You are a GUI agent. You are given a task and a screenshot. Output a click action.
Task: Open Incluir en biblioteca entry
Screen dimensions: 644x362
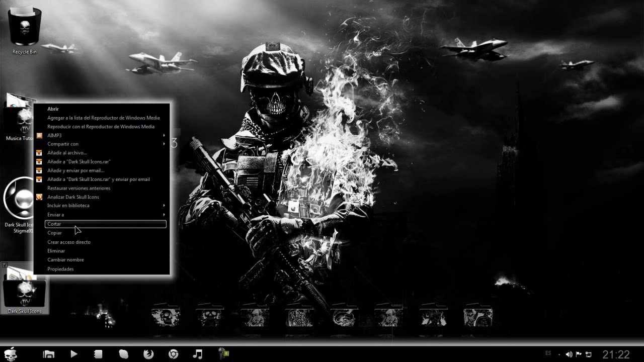(x=68, y=206)
